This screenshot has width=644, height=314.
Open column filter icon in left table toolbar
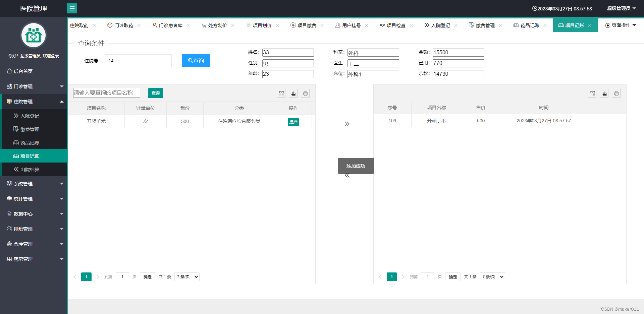point(281,93)
